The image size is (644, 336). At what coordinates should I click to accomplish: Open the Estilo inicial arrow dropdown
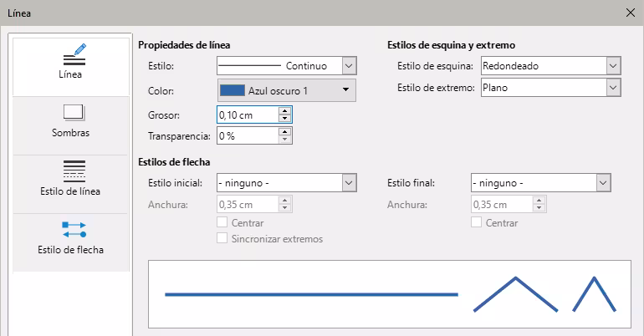349,183
